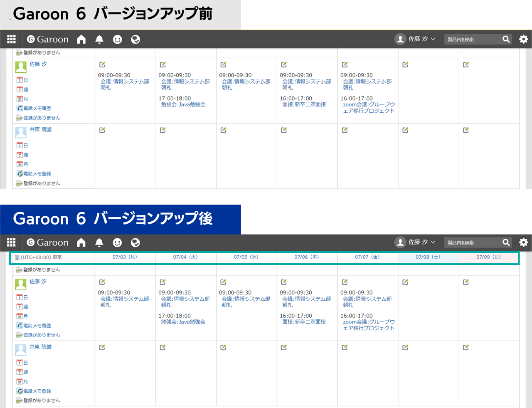The width and height of the screenshot is (532, 408).
Task: Focus the 製品内を検索 field in the before-upgrade header
Action: coord(473,40)
